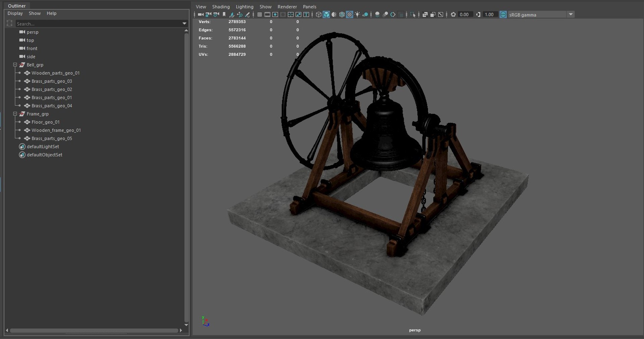
Task: Switch viewport to Wireframe display
Action: (x=319, y=14)
